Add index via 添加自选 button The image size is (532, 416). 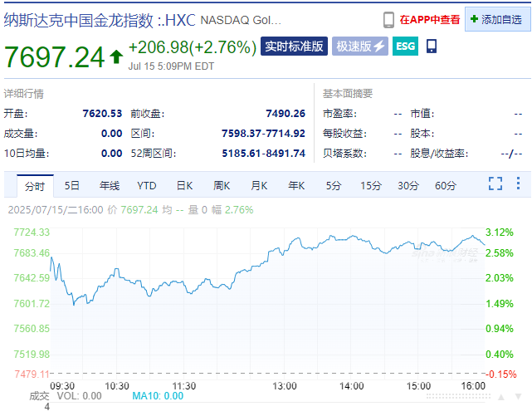point(498,19)
